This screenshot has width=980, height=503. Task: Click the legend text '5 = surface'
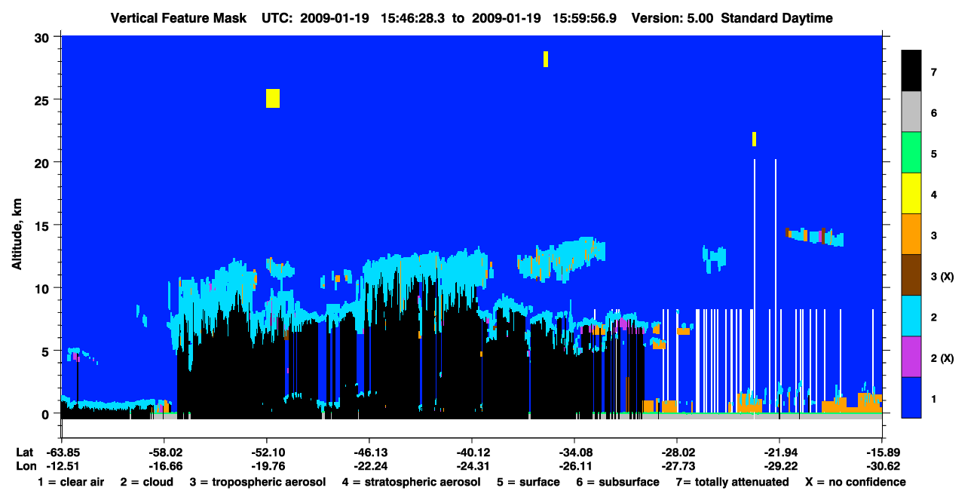(x=528, y=482)
